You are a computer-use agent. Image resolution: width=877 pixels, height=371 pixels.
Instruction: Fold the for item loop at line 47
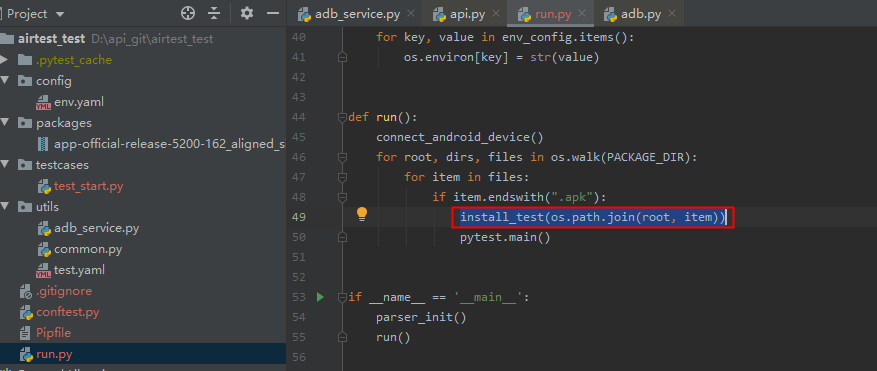(342, 177)
